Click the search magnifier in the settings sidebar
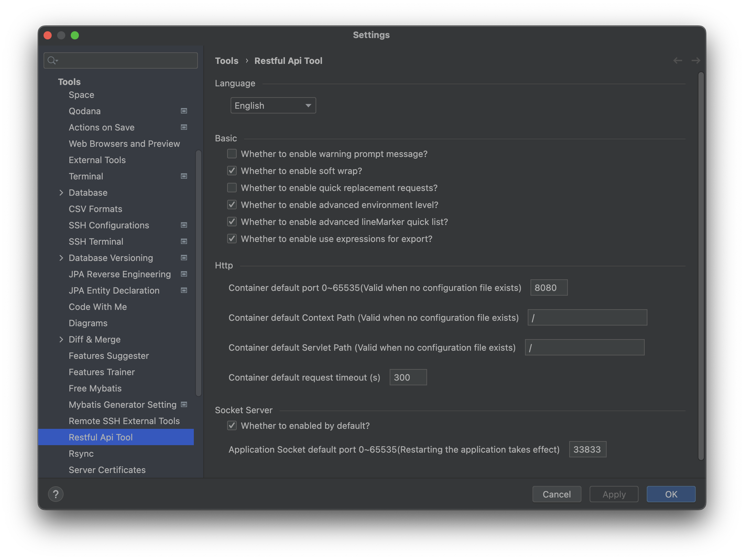This screenshot has width=744, height=560. 53,60
